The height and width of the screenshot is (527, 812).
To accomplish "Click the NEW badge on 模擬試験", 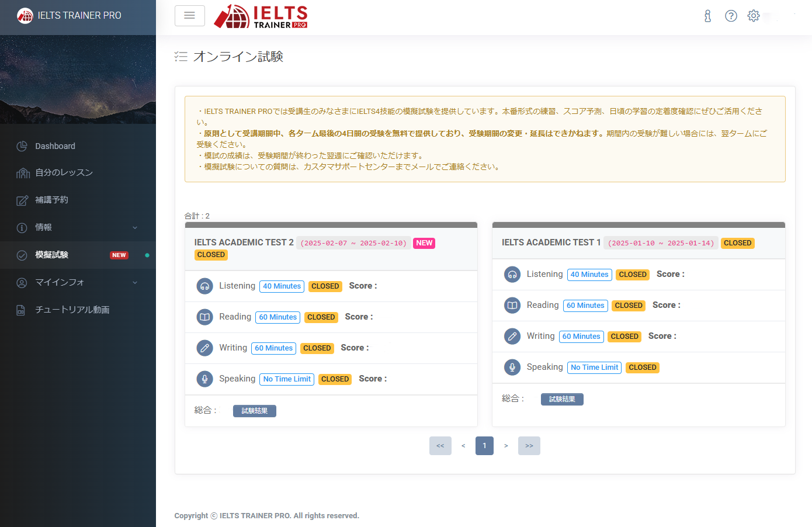I will 119,255.
